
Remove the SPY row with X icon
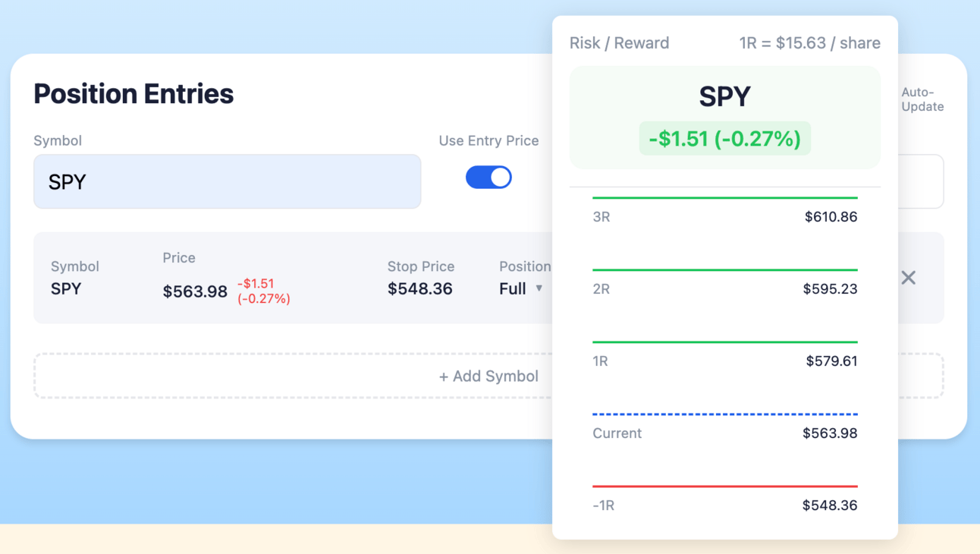(908, 278)
